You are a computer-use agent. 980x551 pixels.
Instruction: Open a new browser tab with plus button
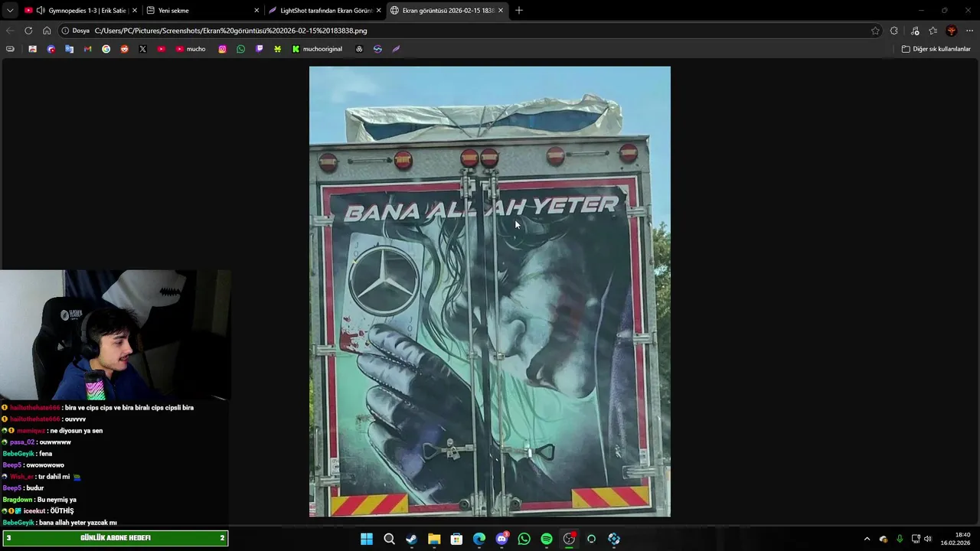point(519,11)
